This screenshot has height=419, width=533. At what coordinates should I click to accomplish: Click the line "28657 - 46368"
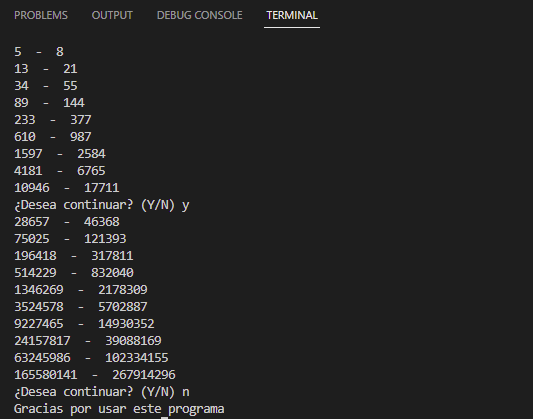[67, 222]
